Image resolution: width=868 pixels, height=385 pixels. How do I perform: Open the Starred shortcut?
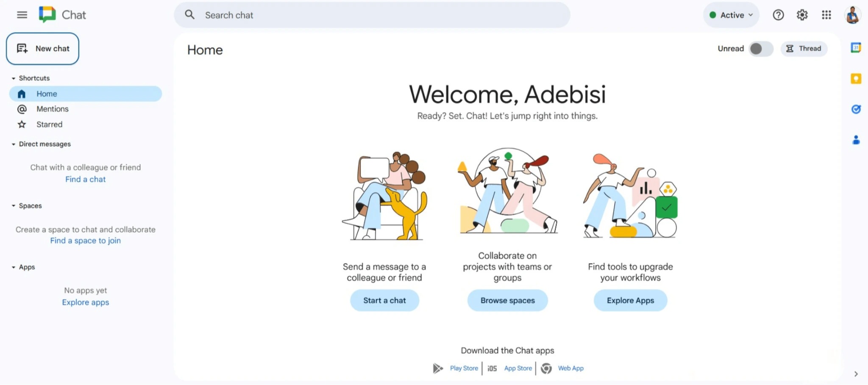(49, 124)
